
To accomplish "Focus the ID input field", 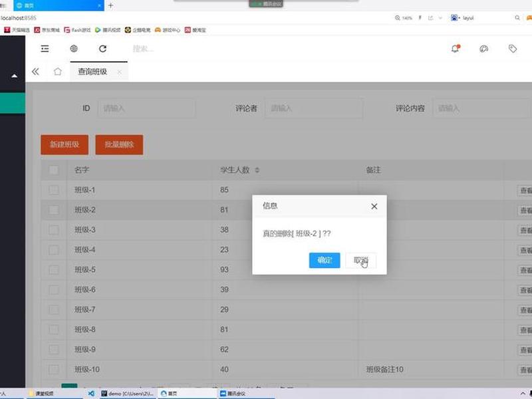I will pos(146,108).
